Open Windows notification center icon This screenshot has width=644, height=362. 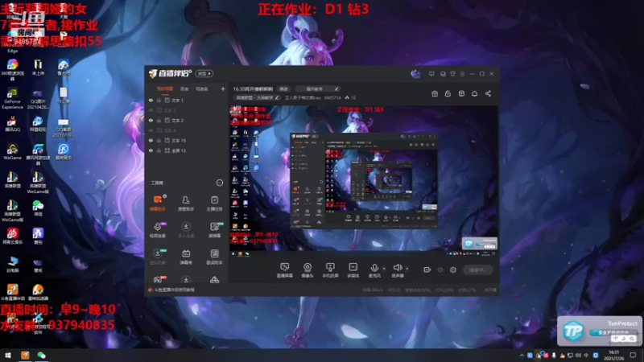click(633, 355)
